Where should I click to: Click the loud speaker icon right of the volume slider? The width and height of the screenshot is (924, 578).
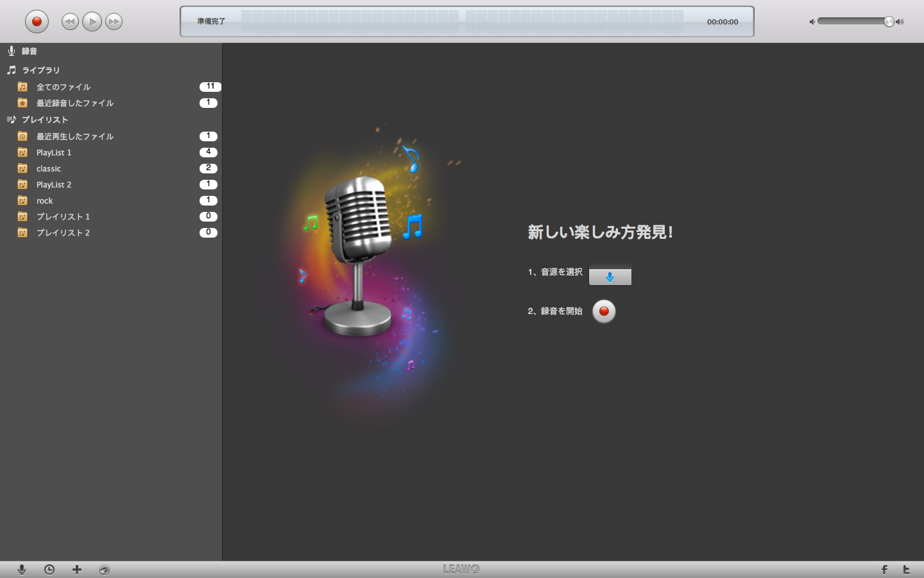tap(900, 22)
